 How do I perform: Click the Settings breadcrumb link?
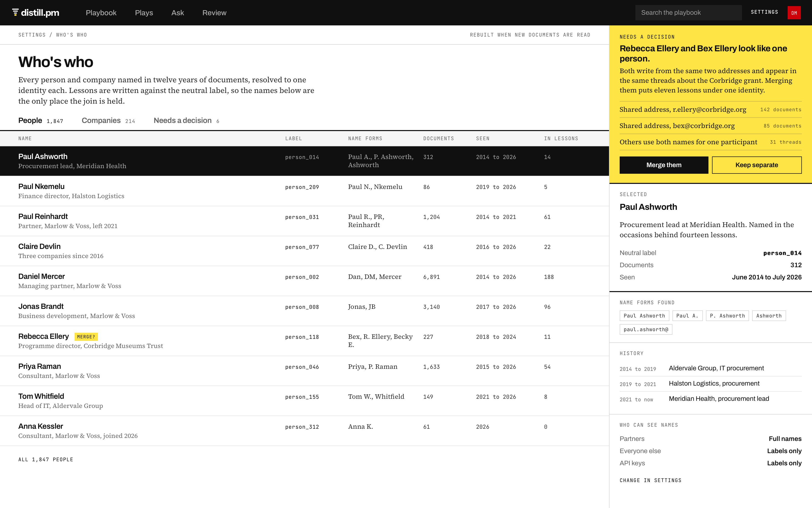(x=32, y=35)
